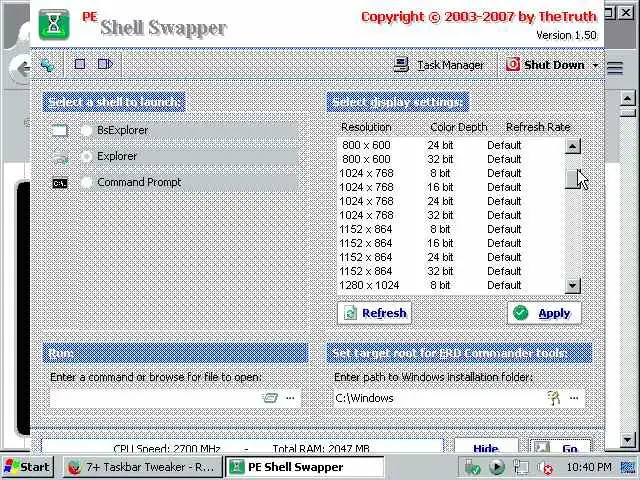Click the square window icon in toolbar
The height and width of the screenshot is (480, 640).
point(80,64)
